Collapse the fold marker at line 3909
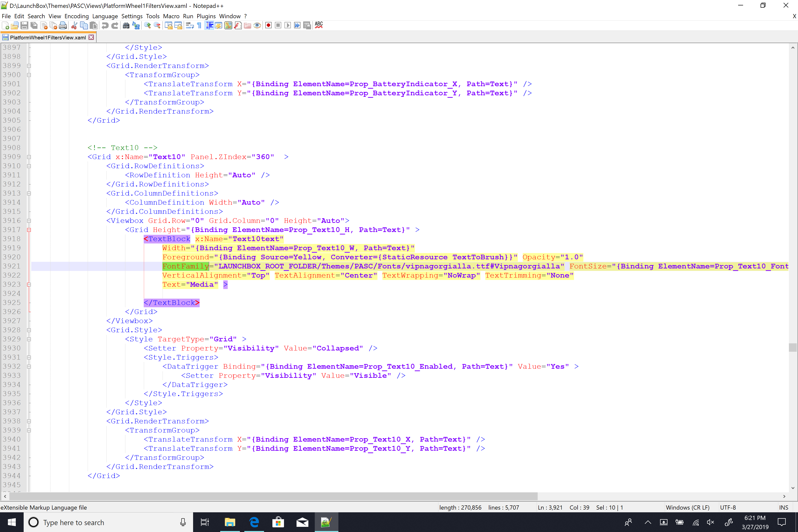This screenshot has width=798, height=532. [29, 157]
